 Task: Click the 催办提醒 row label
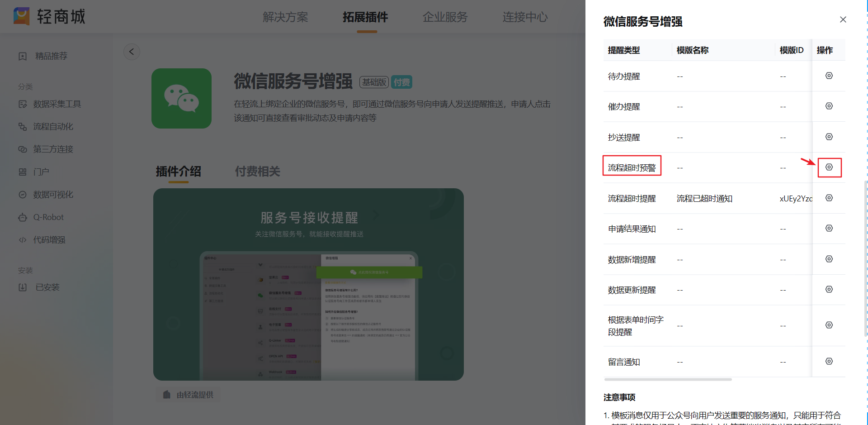tap(624, 107)
